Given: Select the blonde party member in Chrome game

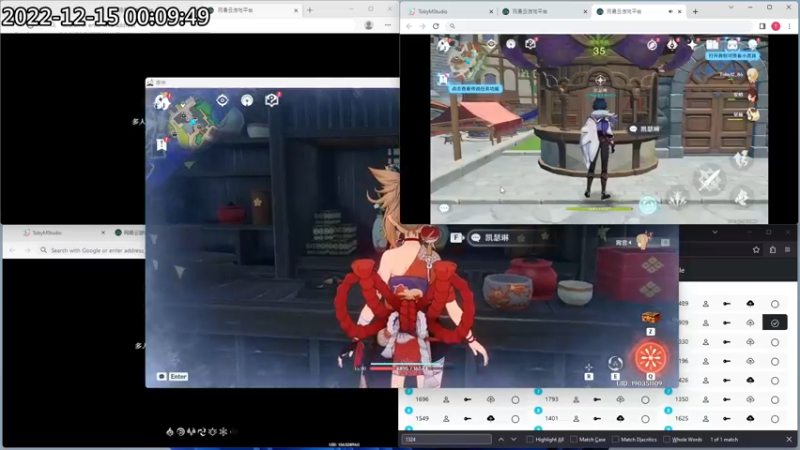Looking at the screenshot, I should click(x=752, y=76).
